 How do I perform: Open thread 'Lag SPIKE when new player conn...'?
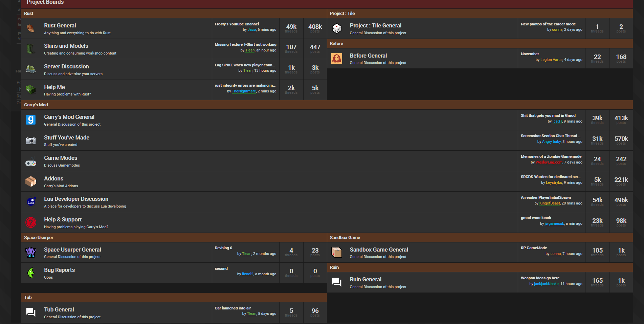point(245,65)
